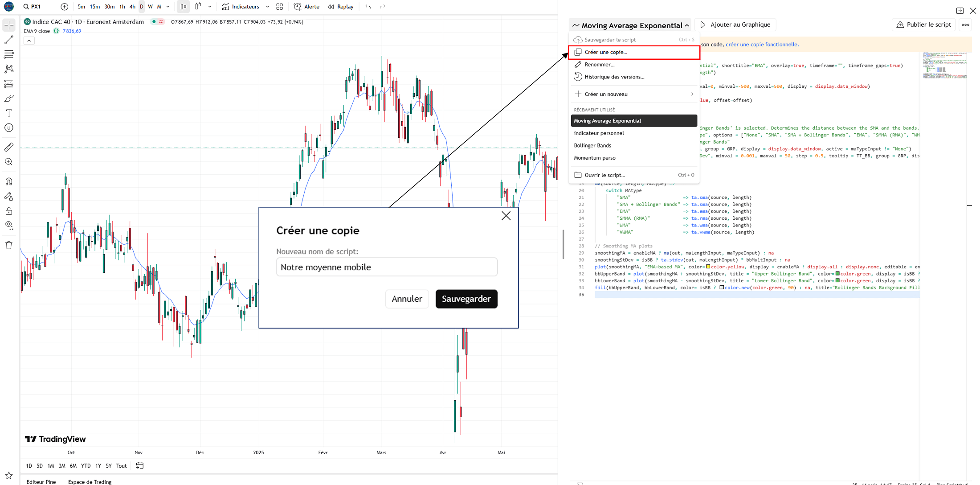Click the 'Nouveau nom de script' field
Screen dimensions: 980x485
[x=387, y=267]
